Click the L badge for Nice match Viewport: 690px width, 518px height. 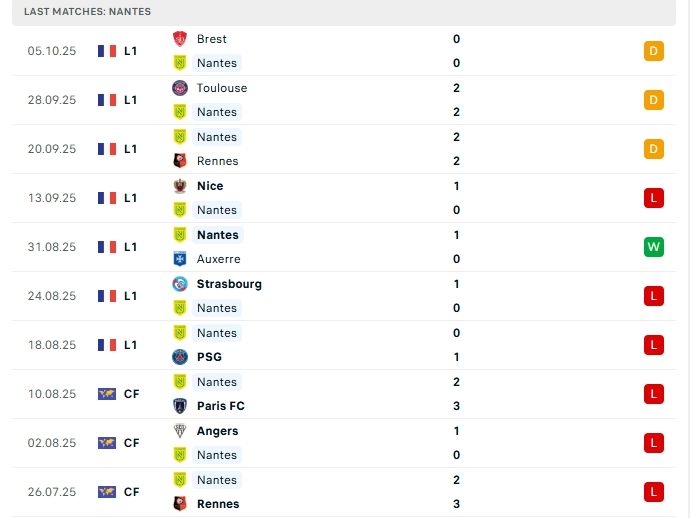click(x=654, y=198)
